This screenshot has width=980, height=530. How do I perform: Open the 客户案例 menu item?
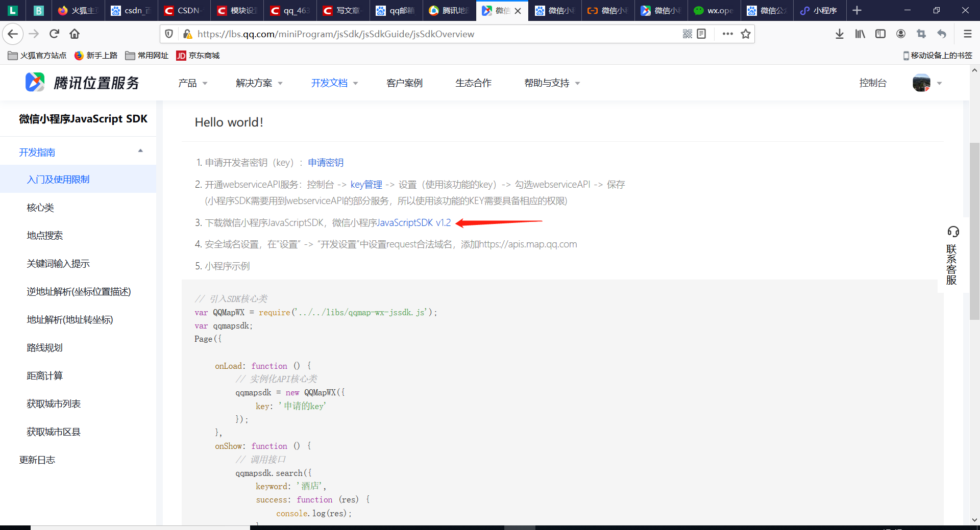tap(404, 83)
